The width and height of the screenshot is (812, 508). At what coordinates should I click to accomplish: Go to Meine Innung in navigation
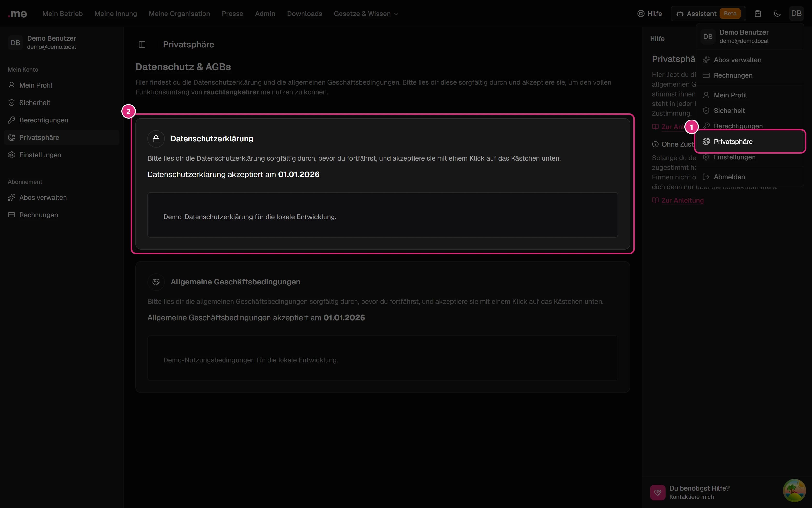pyautogui.click(x=116, y=14)
